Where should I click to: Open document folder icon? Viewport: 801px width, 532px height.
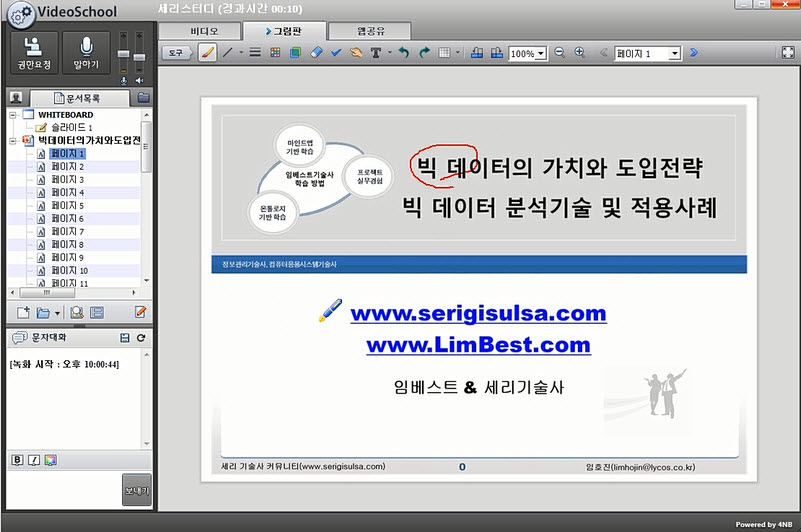[x=43, y=312]
